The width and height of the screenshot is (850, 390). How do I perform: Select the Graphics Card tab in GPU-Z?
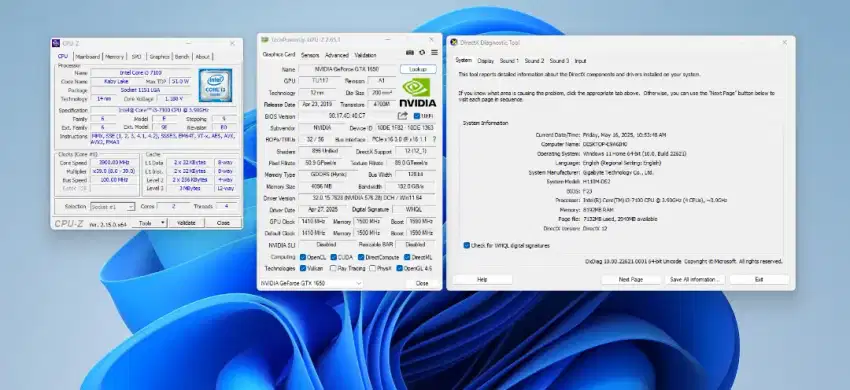pyautogui.click(x=279, y=54)
